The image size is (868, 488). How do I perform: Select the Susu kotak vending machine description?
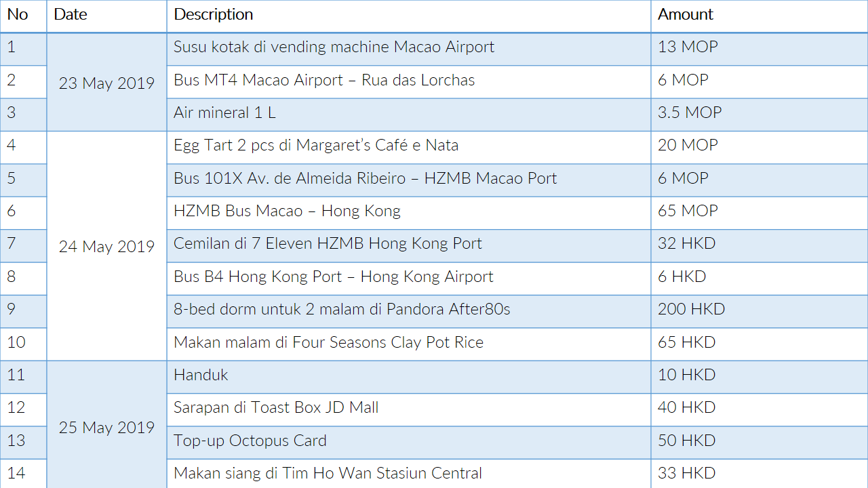[x=334, y=47]
